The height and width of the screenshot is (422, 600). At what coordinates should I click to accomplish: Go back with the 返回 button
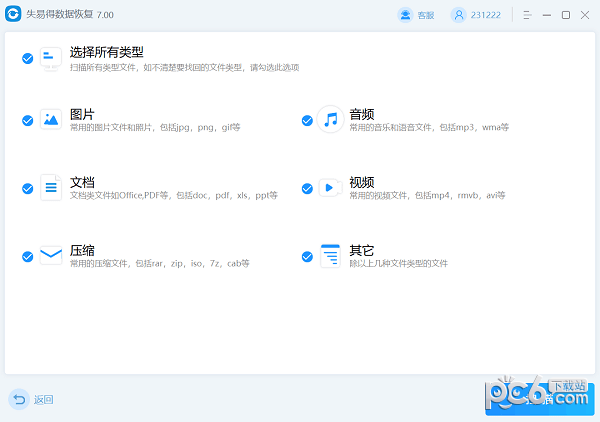click(31, 399)
